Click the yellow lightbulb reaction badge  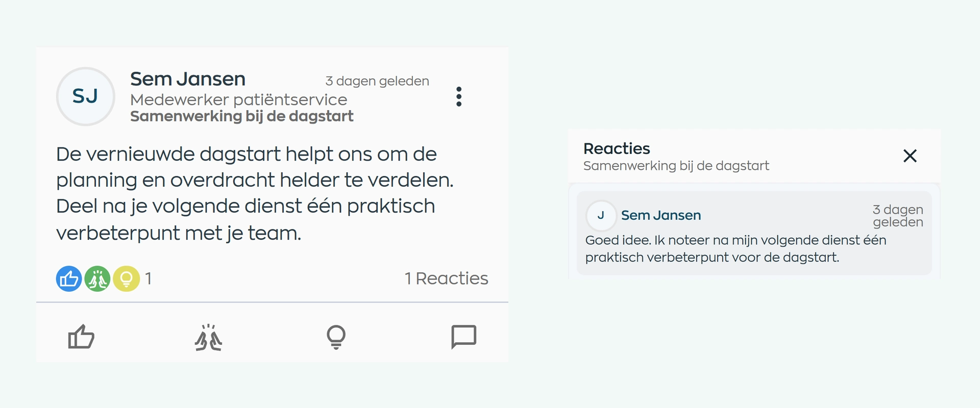[126, 278]
